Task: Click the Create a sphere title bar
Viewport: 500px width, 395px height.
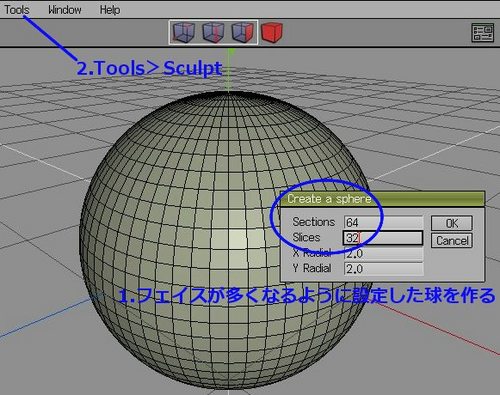Action: [x=382, y=199]
